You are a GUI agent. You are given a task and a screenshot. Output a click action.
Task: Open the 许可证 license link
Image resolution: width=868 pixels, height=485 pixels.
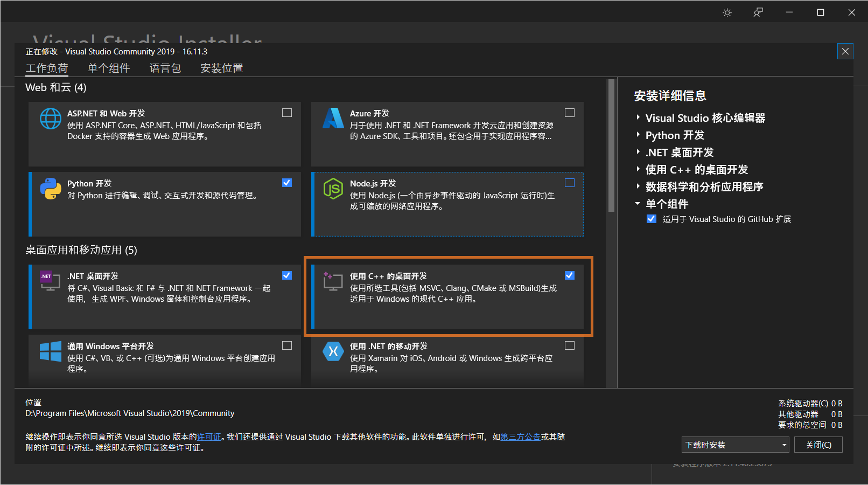209,436
